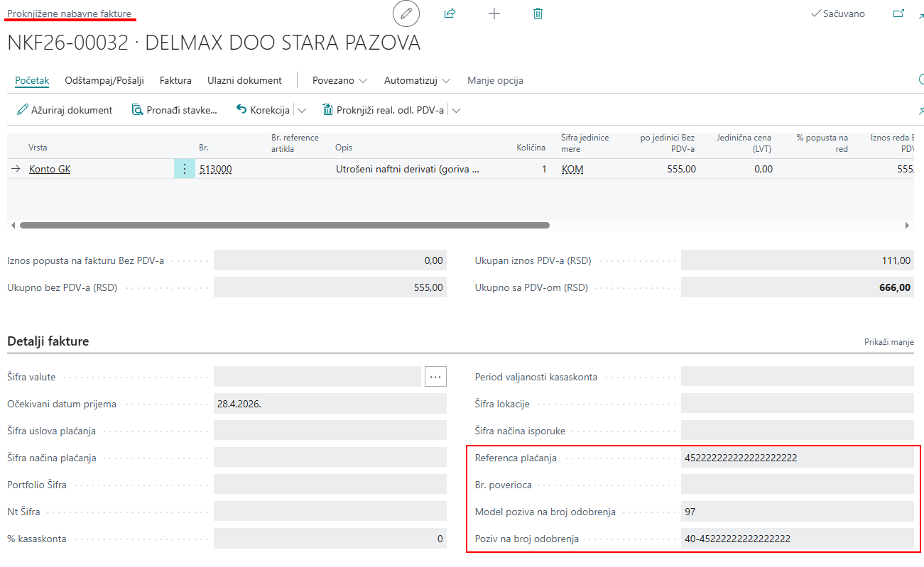Click Ukupno sa PDV-om value 666,00

click(x=798, y=287)
